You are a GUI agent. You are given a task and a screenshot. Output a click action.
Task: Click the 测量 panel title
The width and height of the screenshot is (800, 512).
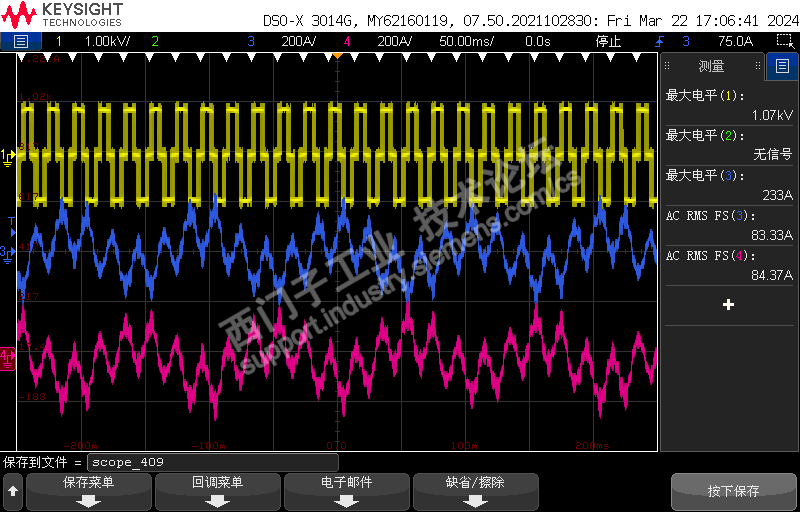pyautogui.click(x=712, y=66)
